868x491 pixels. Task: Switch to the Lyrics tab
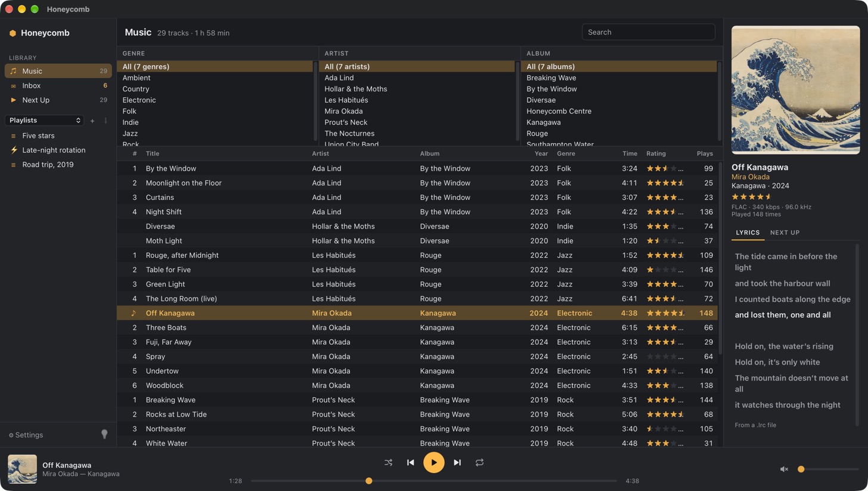[x=748, y=233]
